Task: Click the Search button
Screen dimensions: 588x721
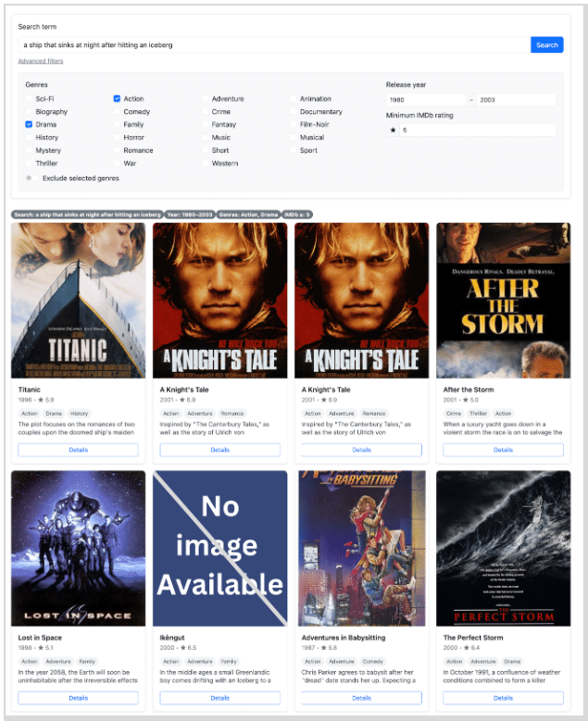Action: (546, 44)
